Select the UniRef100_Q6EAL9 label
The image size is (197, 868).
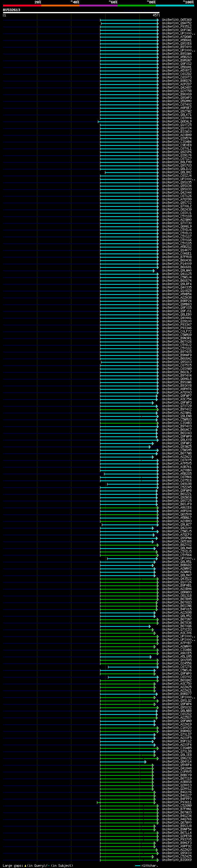tap(177, 122)
